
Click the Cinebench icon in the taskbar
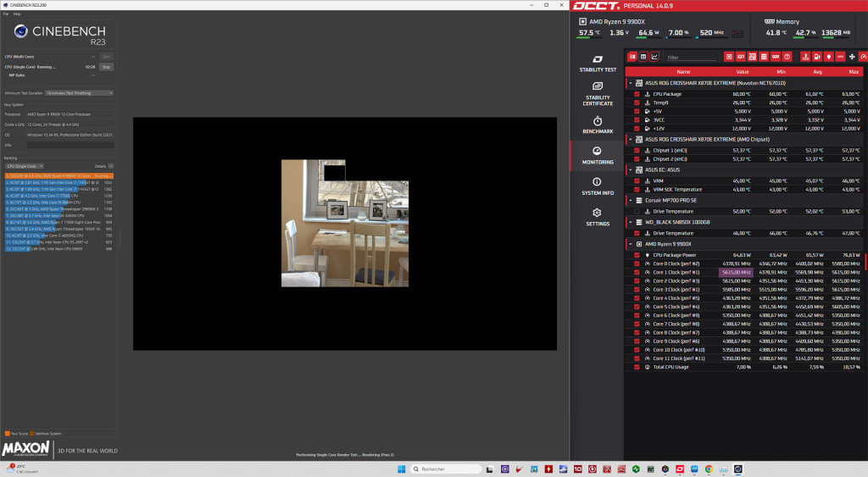(x=738, y=469)
